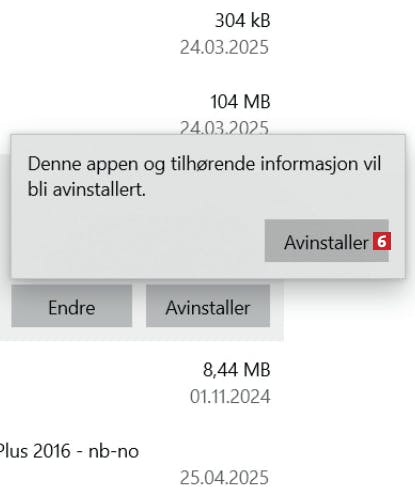Select the app entry sized 8,44 MB

tap(142, 383)
